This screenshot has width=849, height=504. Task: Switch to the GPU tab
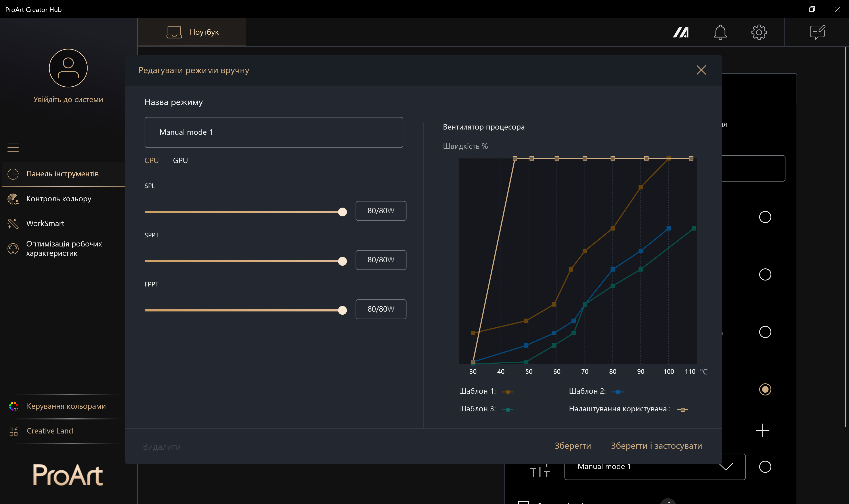click(180, 160)
